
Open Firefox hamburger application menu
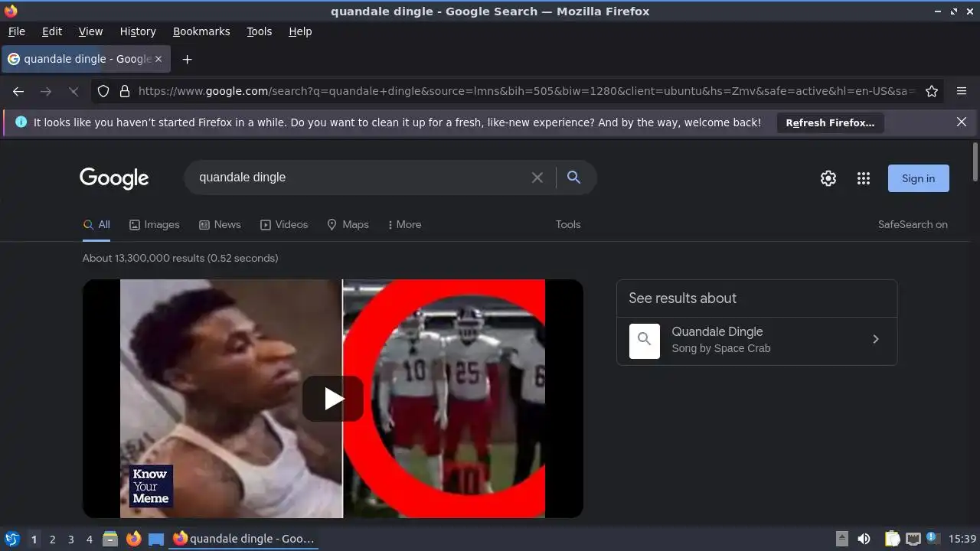(962, 91)
